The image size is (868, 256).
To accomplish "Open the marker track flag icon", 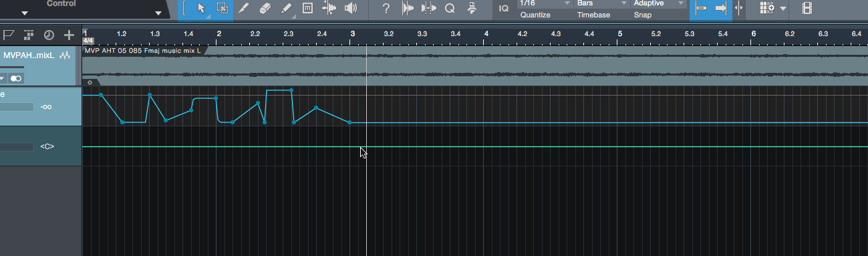I will (9, 35).
